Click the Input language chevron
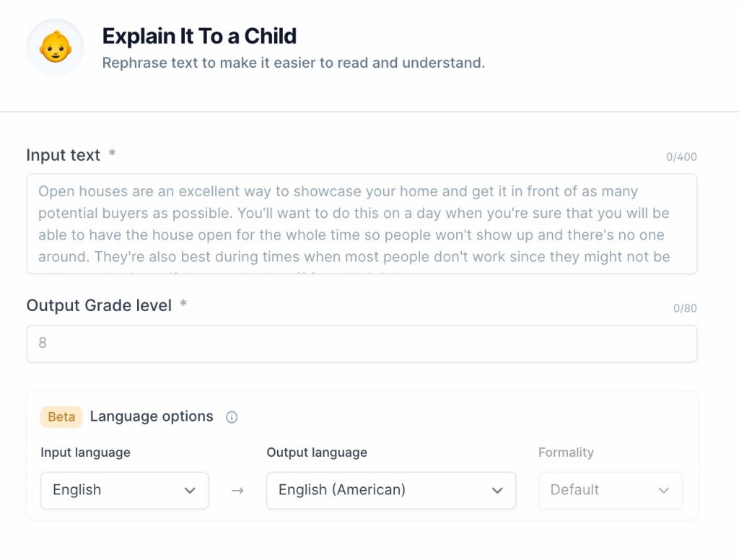The height and width of the screenshot is (560, 739). [x=191, y=490]
